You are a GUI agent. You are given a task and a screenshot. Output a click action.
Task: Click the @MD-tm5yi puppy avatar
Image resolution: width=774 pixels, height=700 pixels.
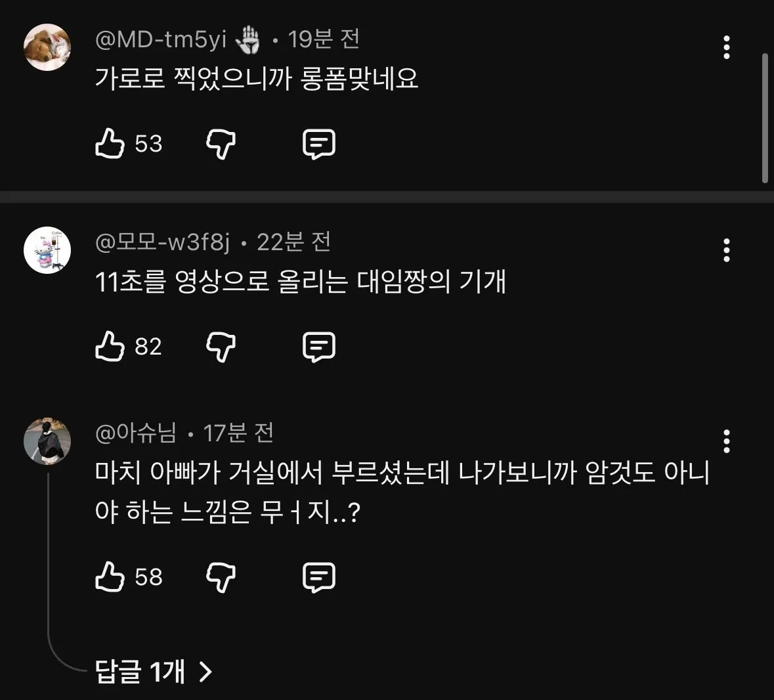coord(47,47)
